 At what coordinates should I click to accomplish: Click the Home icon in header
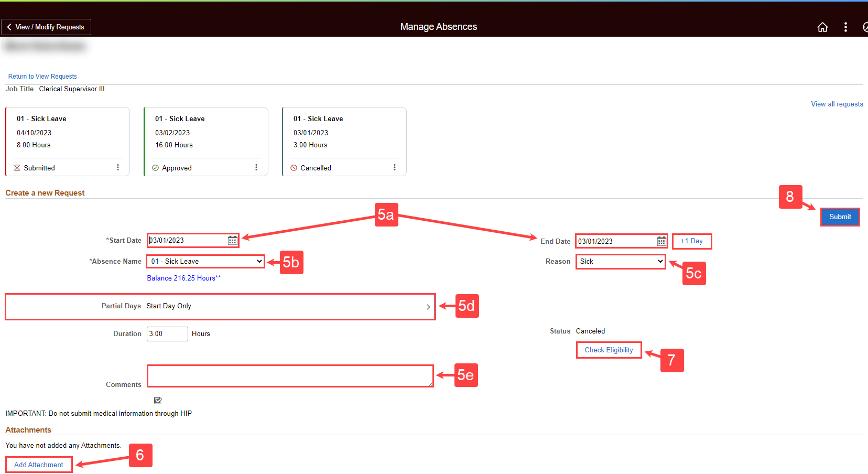point(822,27)
